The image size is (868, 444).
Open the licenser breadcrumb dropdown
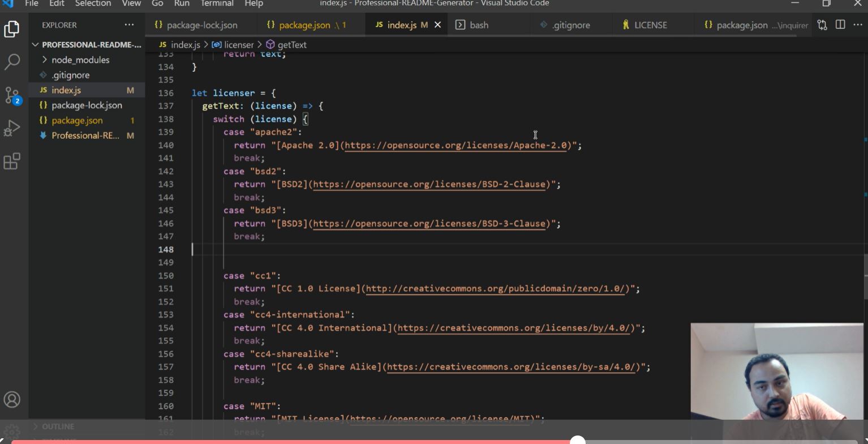(233, 45)
